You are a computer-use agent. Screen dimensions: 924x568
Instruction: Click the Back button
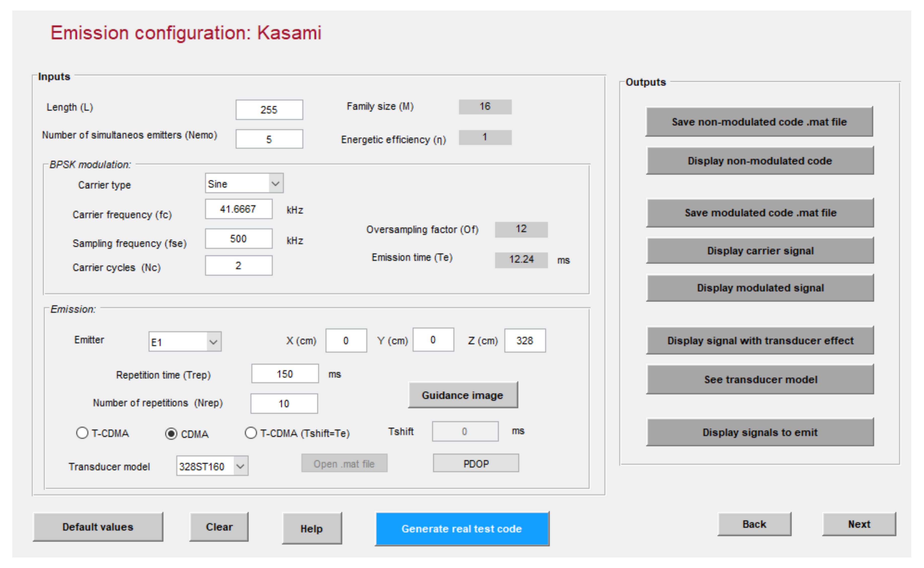coord(754,524)
